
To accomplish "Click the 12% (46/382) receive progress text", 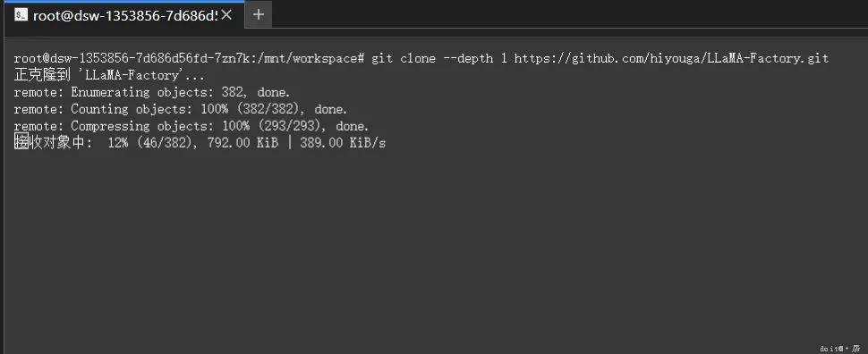I will [151, 143].
